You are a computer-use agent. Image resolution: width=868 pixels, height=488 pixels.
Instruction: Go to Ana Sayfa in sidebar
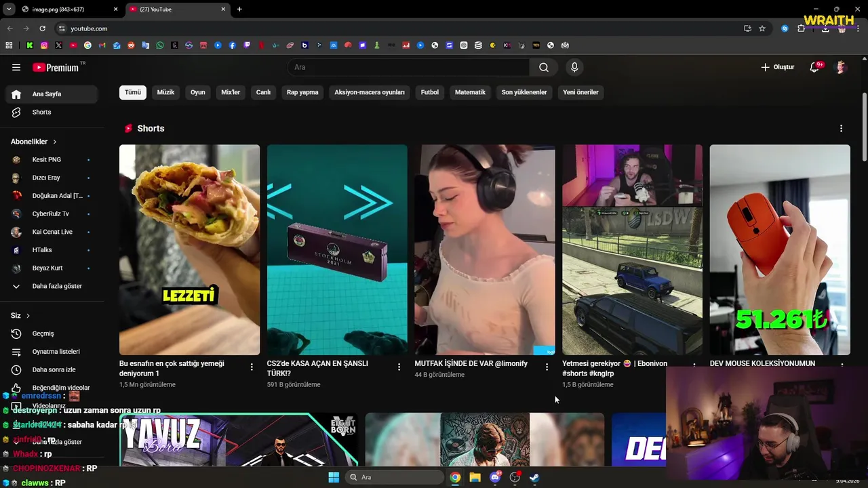coord(52,94)
